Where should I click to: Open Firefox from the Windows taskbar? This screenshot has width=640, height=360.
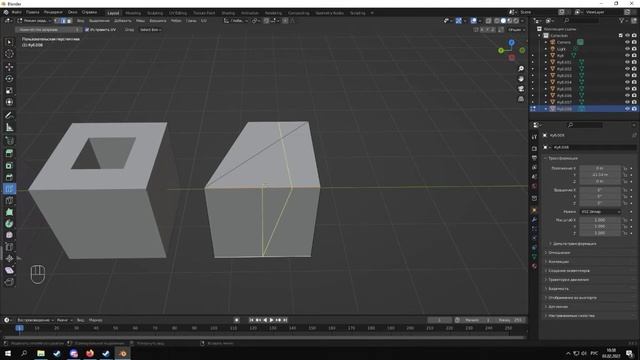(x=90, y=353)
